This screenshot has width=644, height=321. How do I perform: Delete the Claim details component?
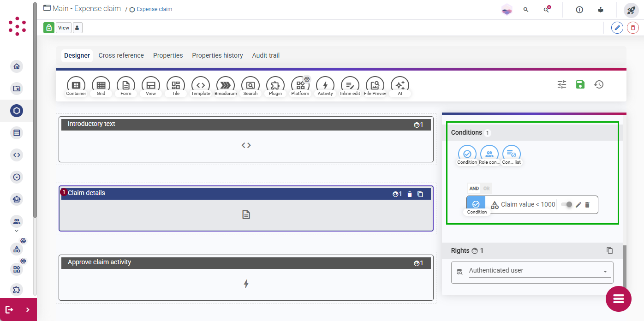tap(410, 194)
